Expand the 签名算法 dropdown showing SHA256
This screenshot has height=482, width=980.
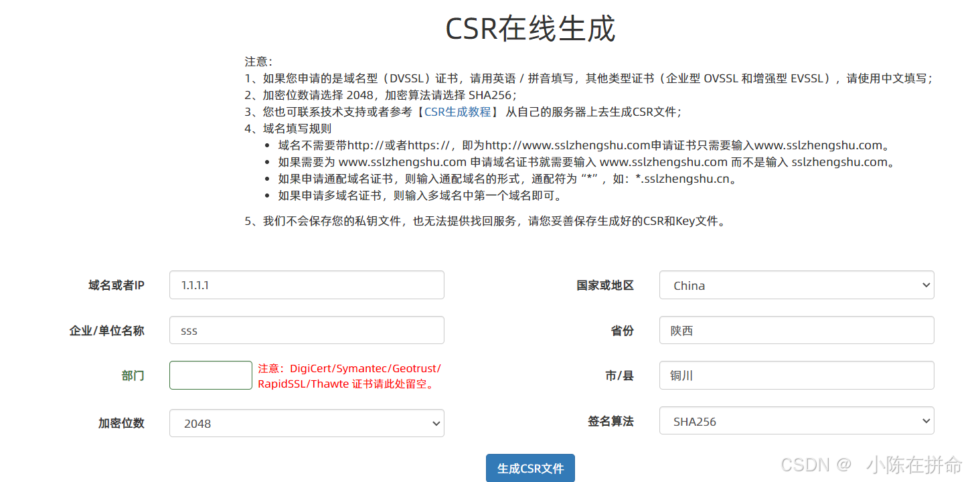click(797, 421)
